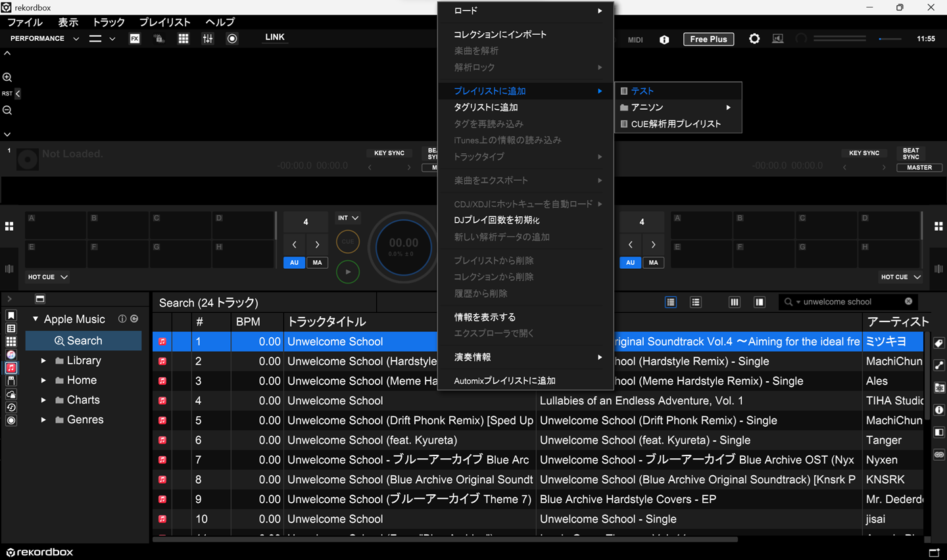Toggle the MASTER button on the right deck

(919, 168)
